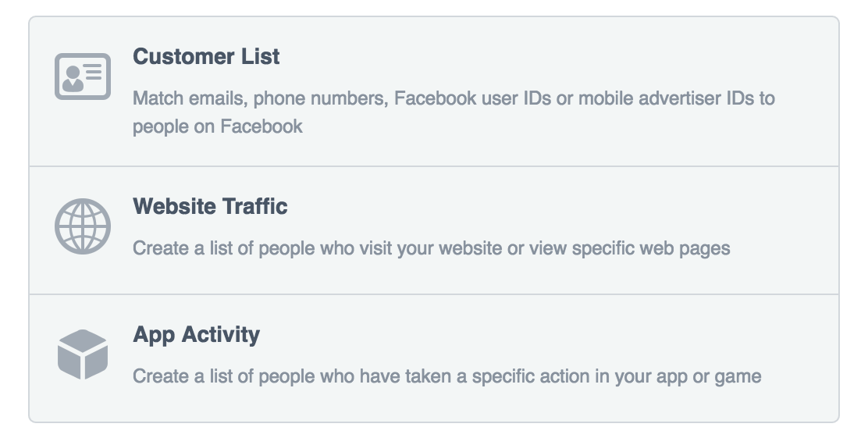Image resolution: width=868 pixels, height=445 pixels.
Task: Click the "people on Facebook" text line
Action: point(217,126)
